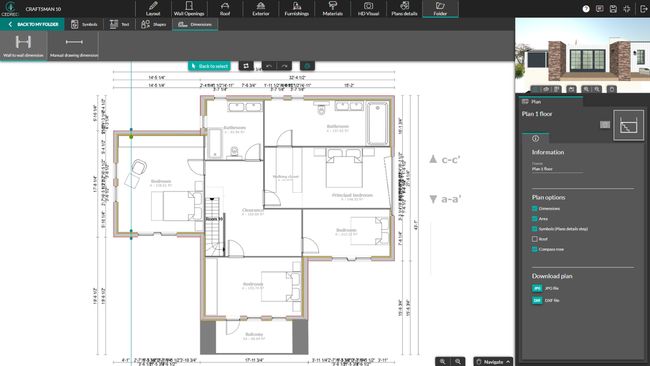Toggle the Compass rose checkbox
Screen dimensions: 650x366
click(x=535, y=249)
